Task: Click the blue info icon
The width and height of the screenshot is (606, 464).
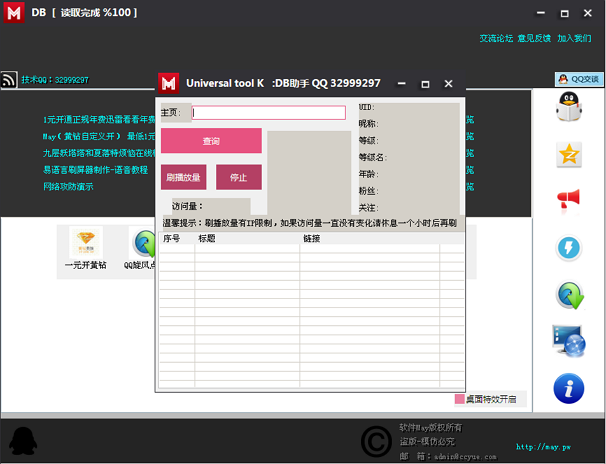Action: [x=569, y=388]
